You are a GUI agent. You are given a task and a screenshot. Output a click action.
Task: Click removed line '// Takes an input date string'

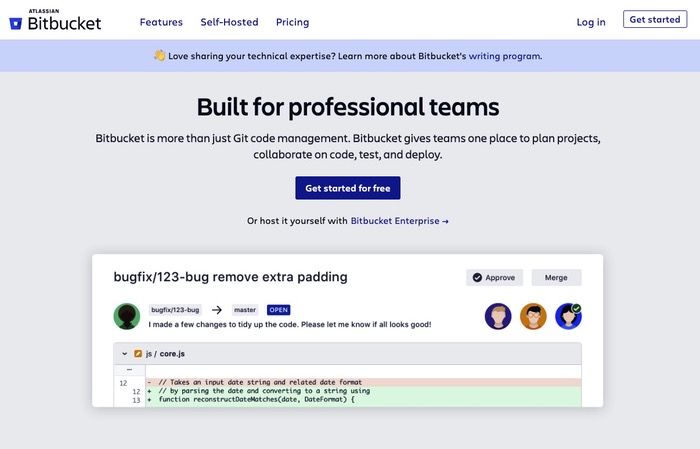pos(363,382)
